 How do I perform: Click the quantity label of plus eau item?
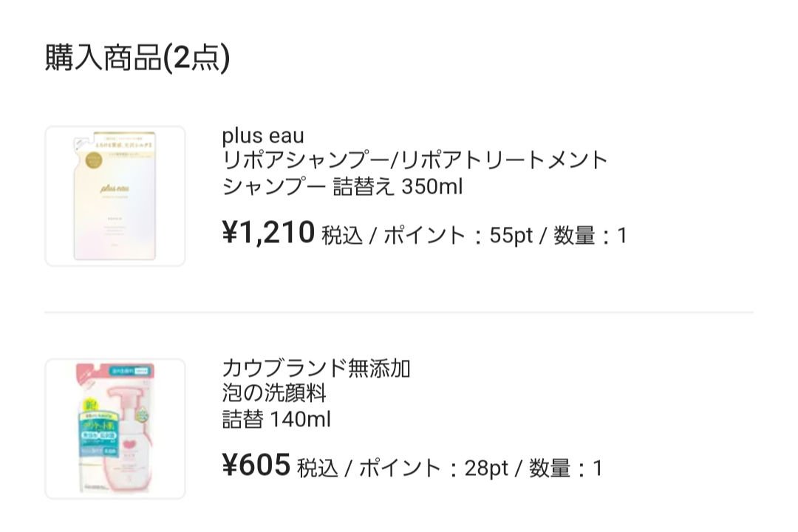click(590, 236)
